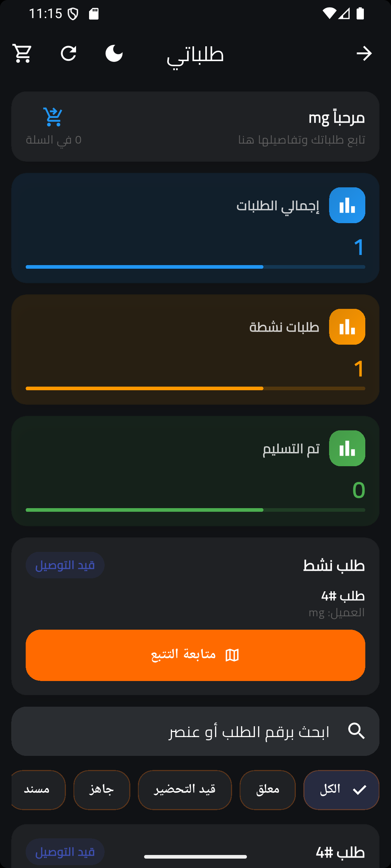Open the shopping cart icon in top bar
Viewport: 391px width, 868px height.
pos(22,54)
